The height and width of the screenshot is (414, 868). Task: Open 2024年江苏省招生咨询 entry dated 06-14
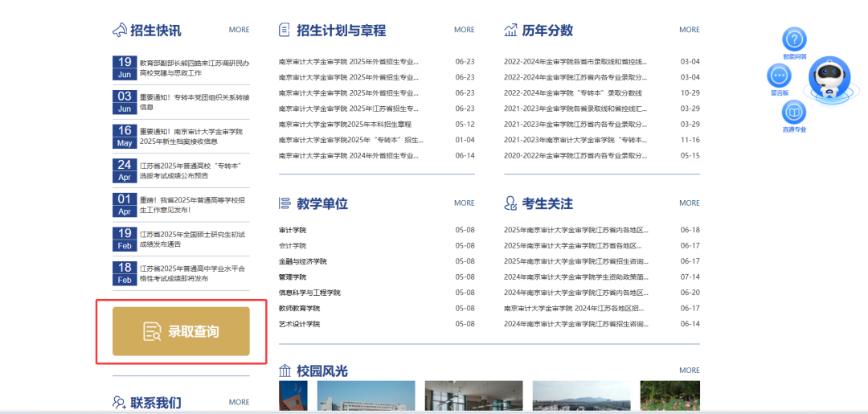click(x=576, y=324)
